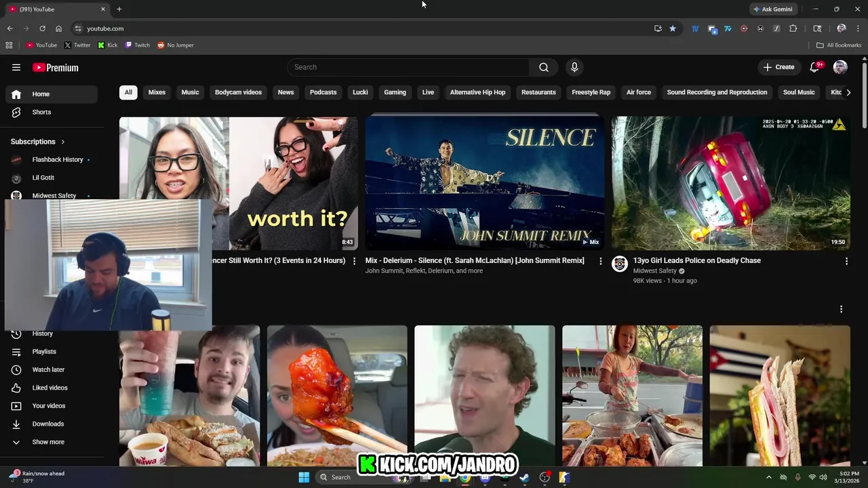Open Chrome extensions puzzle icon

(x=793, y=28)
